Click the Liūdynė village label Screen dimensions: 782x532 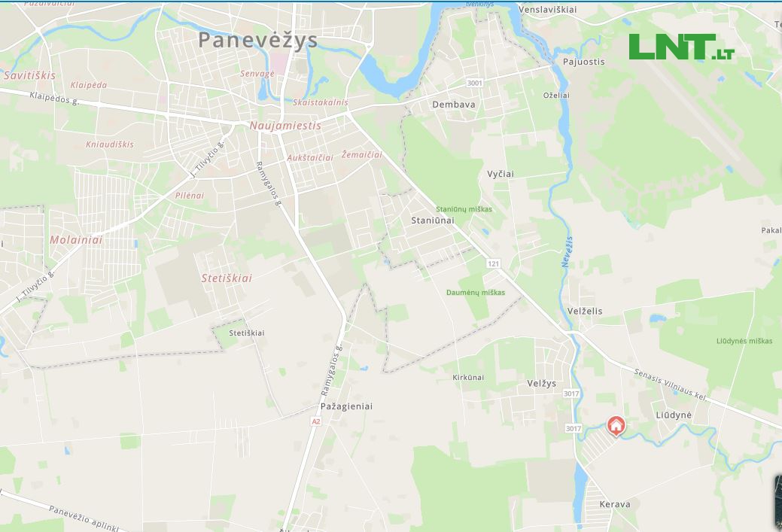pyautogui.click(x=674, y=415)
